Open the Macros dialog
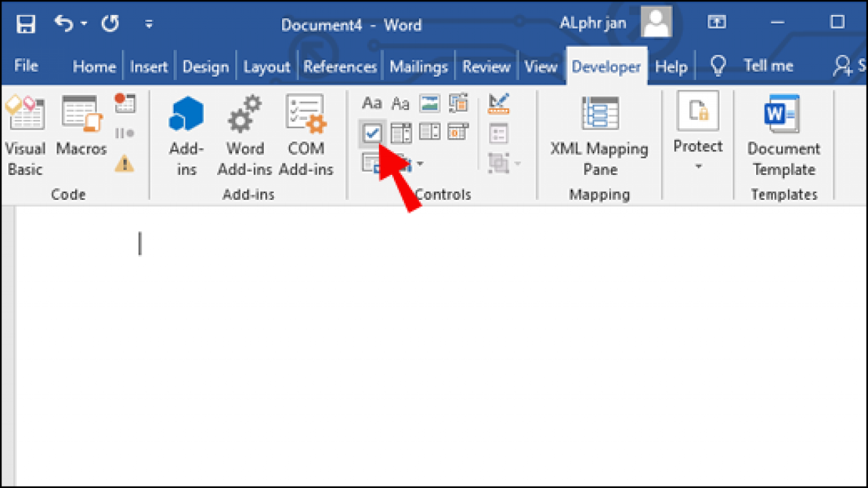The width and height of the screenshot is (868, 488). coord(80,132)
